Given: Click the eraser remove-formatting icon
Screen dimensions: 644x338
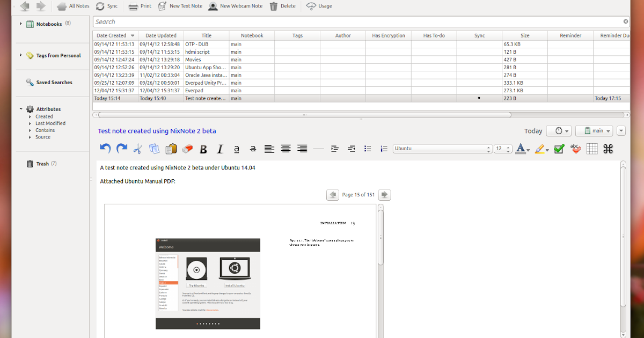Looking at the screenshot, I should click(187, 149).
